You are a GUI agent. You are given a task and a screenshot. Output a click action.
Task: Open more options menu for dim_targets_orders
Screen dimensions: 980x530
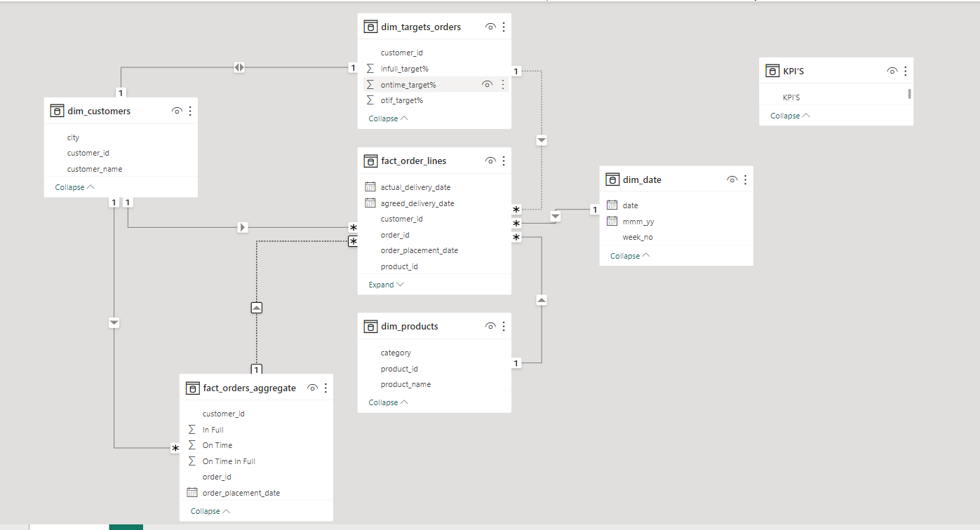click(x=502, y=26)
